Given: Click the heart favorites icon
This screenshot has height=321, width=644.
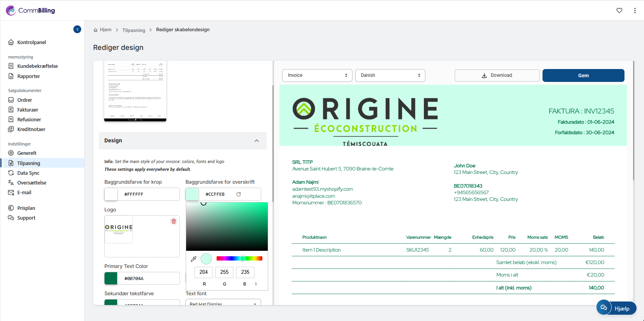Looking at the screenshot, I should (619, 11).
